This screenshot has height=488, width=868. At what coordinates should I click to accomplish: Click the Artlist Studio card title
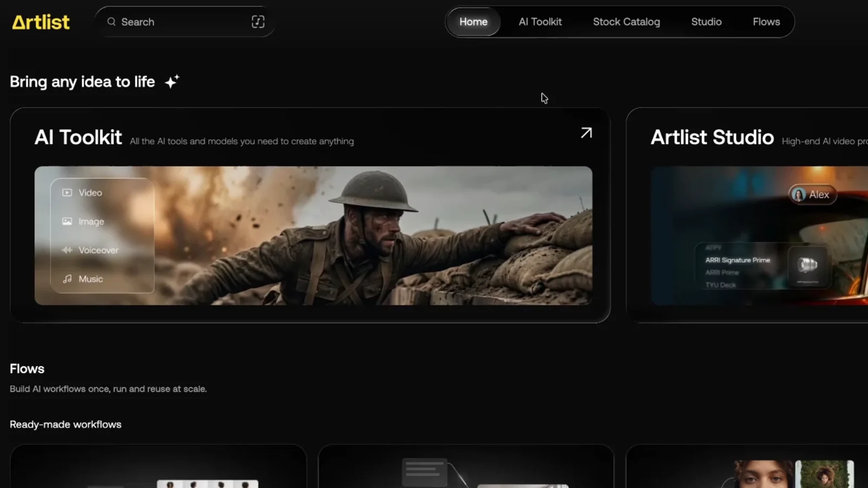point(712,137)
